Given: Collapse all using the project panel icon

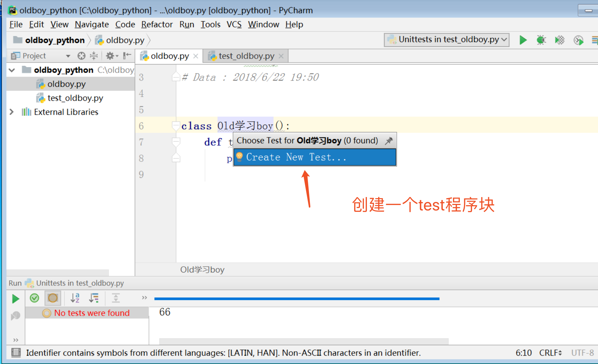Looking at the screenshot, I should tap(94, 56).
